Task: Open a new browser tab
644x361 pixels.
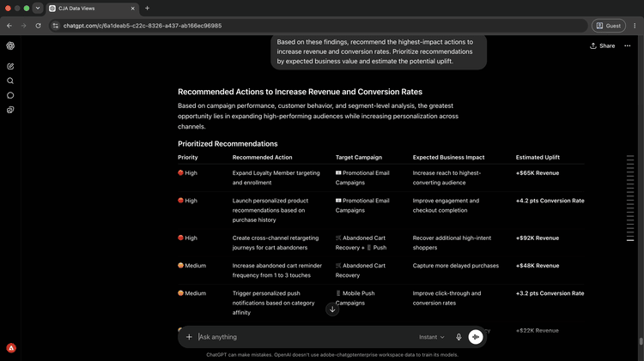Action: click(x=147, y=9)
